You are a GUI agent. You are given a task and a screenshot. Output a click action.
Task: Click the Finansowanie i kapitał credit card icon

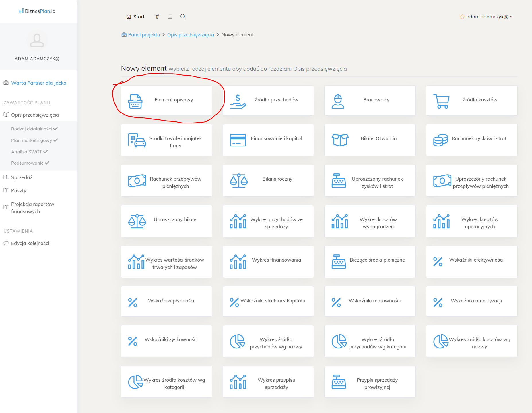click(238, 140)
